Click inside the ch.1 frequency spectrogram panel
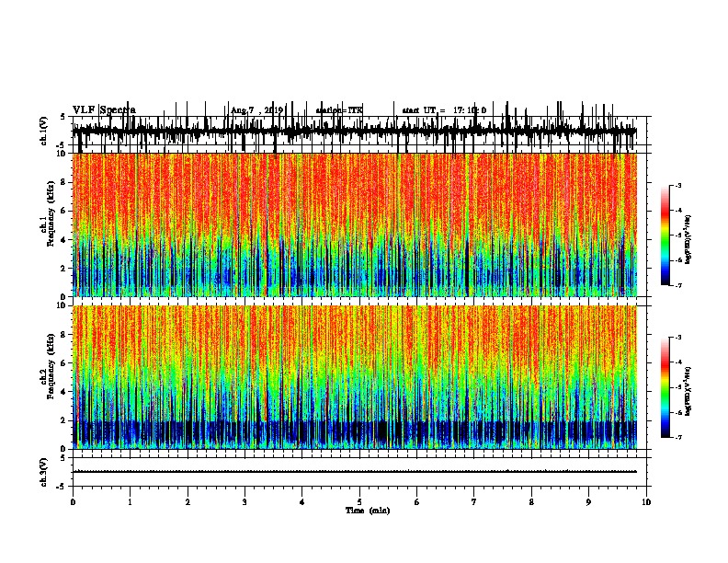Screen dimensions: 728x563 [359, 224]
